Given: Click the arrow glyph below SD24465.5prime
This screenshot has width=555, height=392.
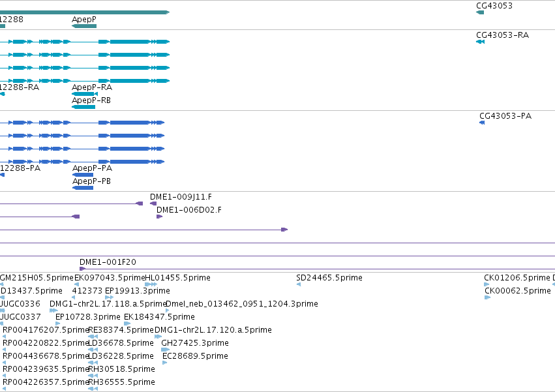Looking at the screenshot, I should [x=299, y=284].
